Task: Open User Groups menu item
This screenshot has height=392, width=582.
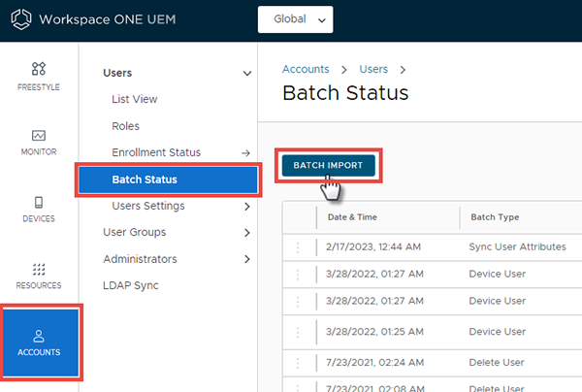Action: (x=135, y=232)
